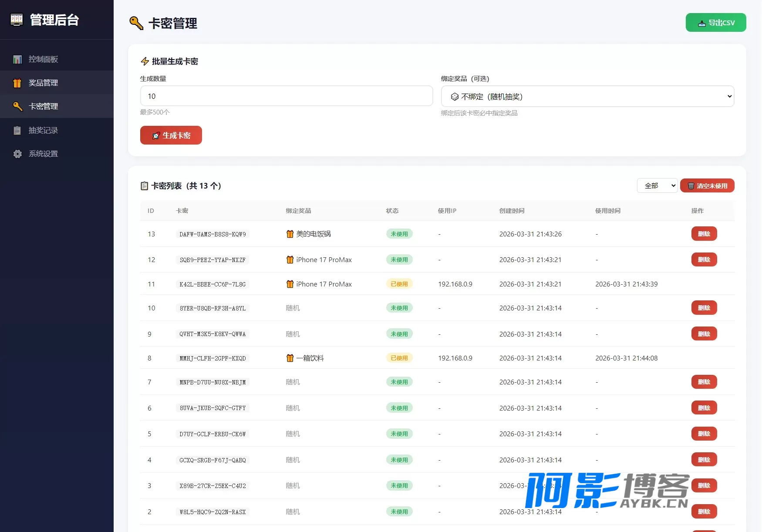
Task: Expand the 全部 status filter dropdown
Action: point(657,185)
